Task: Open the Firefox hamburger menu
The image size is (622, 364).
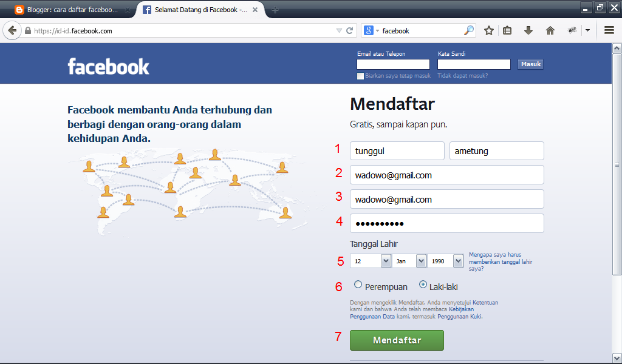Action: pyautogui.click(x=609, y=30)
